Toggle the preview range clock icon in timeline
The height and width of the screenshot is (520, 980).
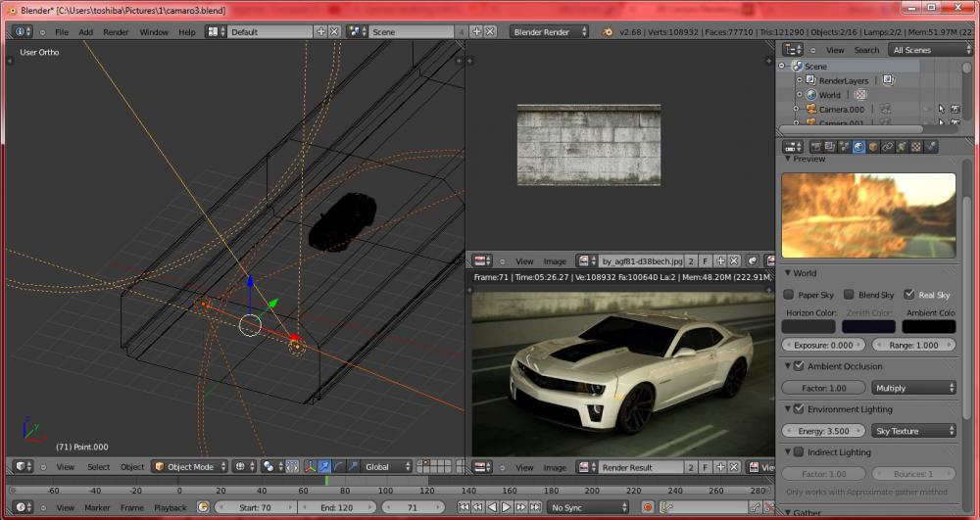(x=203, y=507)
